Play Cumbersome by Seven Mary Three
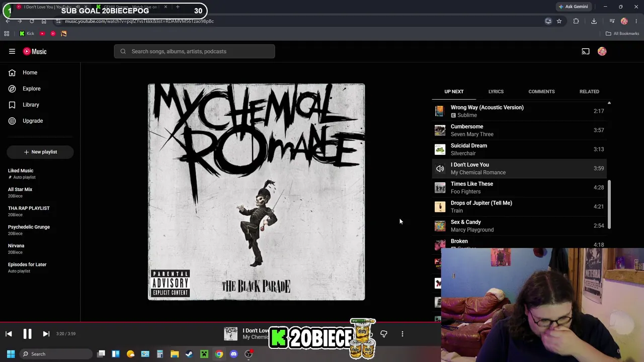The image size is (644, 362). point(520,130)
